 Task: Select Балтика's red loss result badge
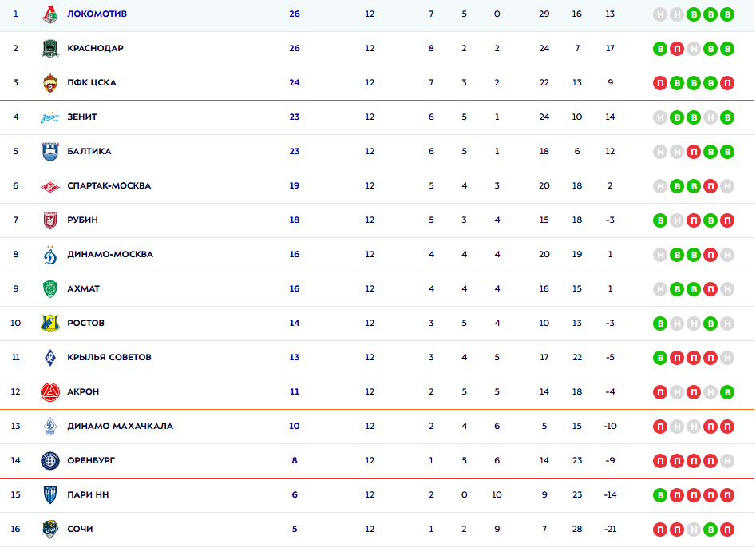click(694, 152)
